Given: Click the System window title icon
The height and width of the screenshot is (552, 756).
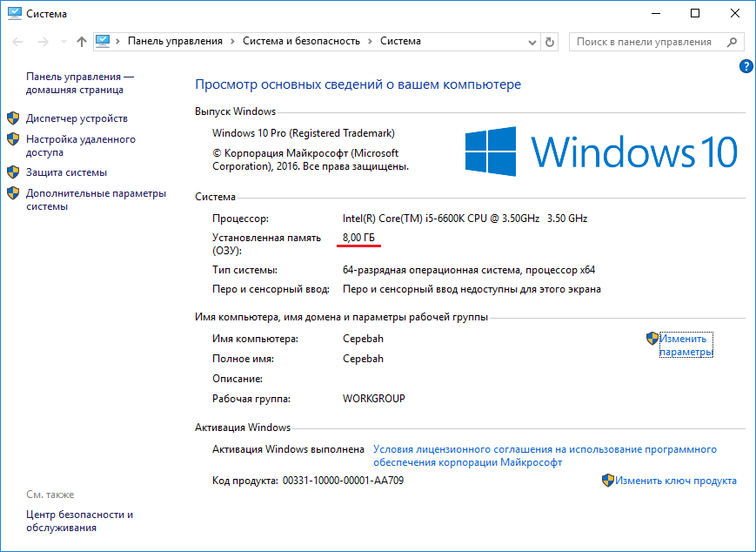Looking at the screenshot, I should (x=15, y=14).
